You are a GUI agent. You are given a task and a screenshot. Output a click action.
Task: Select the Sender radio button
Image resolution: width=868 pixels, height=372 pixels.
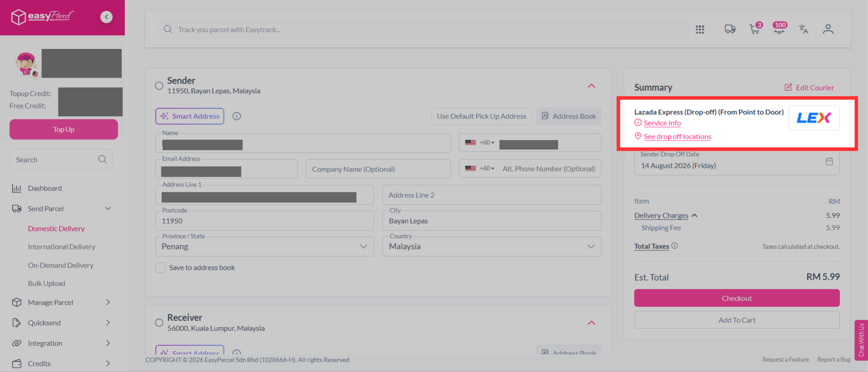click(x=159, y=86)
